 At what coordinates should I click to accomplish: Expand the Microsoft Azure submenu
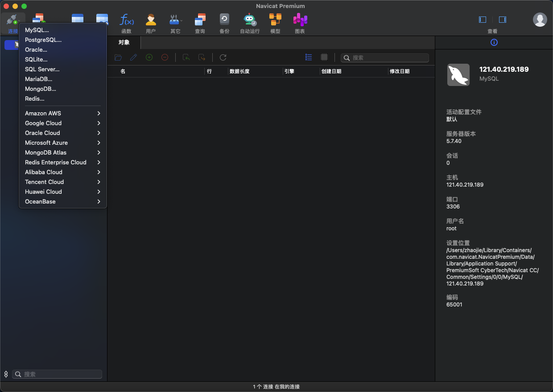click(63, 143)
